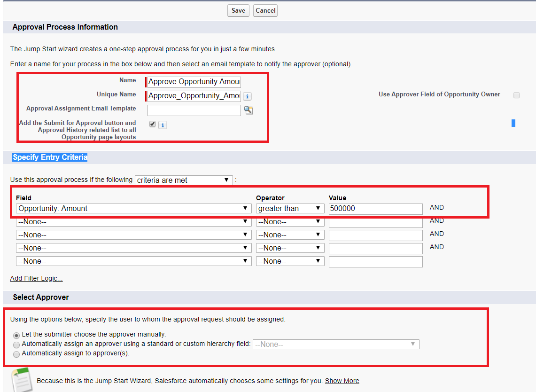Save the approval process
536x392 pixels.
[238, 10]
